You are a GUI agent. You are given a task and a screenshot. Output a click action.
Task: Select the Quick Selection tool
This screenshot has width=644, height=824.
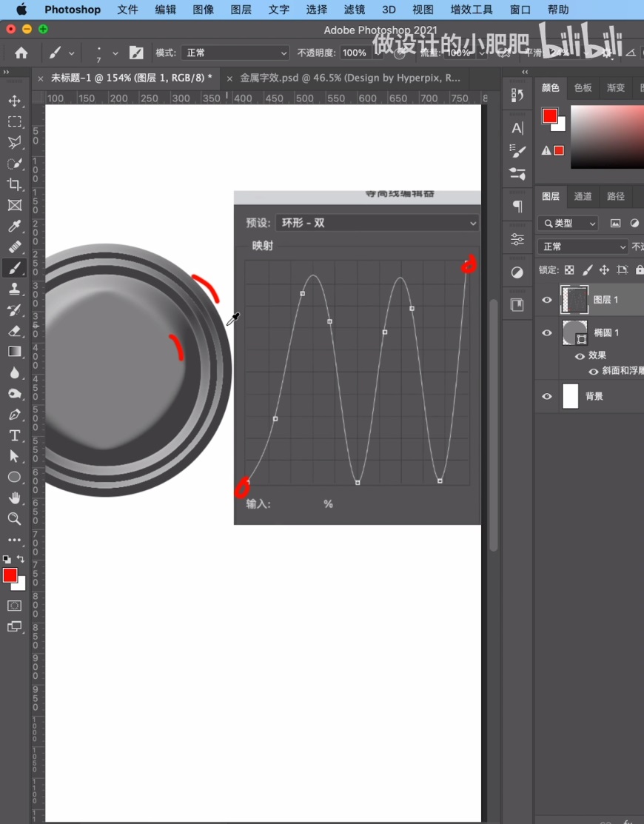coord(14,164)
